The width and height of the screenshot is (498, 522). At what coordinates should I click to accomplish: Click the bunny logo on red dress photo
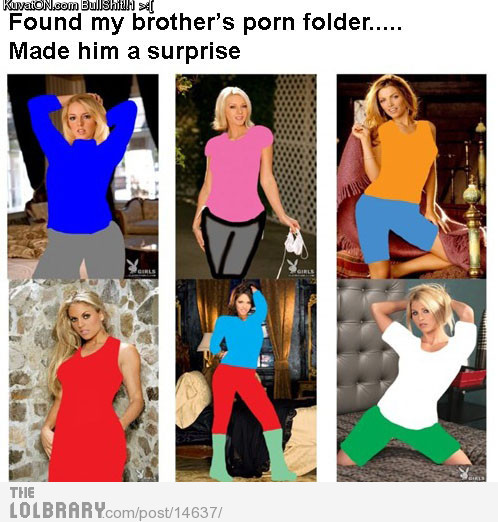point(140,473)
